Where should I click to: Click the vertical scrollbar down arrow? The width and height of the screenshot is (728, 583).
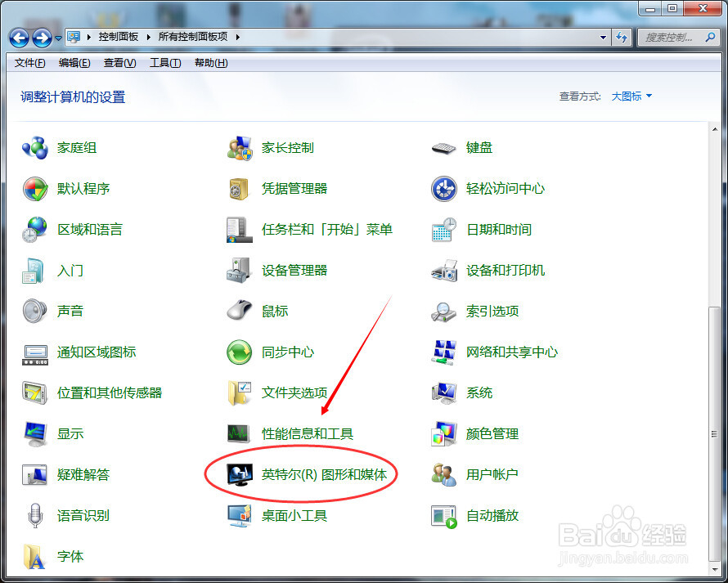pyautogui.click(x=715, y=569)
